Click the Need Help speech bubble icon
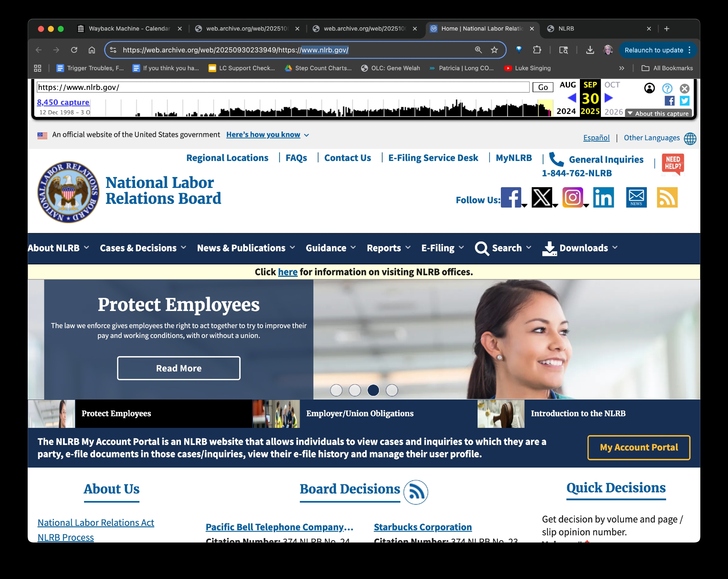The height and width of the screenshot is (579, 728). coord(673,164)
